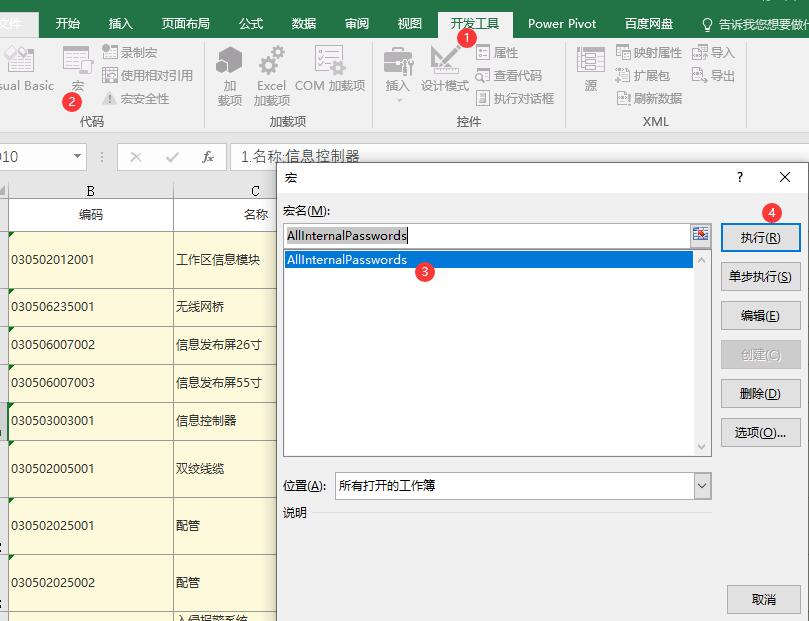809x621 pixels.
Task: Click the Step Into (单步执行) button
Action: (x=760, y=277)
